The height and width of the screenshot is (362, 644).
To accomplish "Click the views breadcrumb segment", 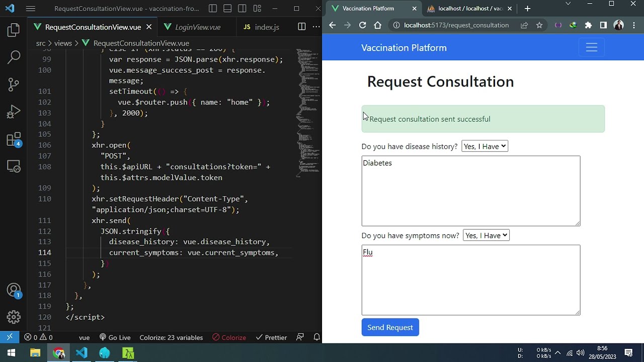I will (63, 43).
